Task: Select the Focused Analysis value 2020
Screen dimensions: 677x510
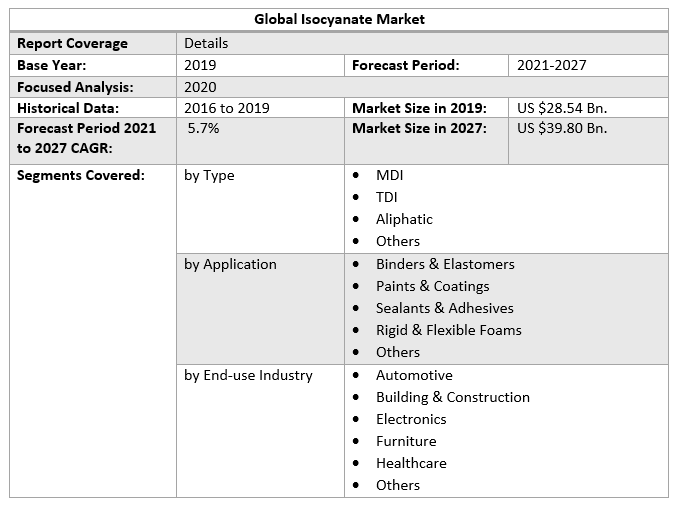Action: pos(200,87)
